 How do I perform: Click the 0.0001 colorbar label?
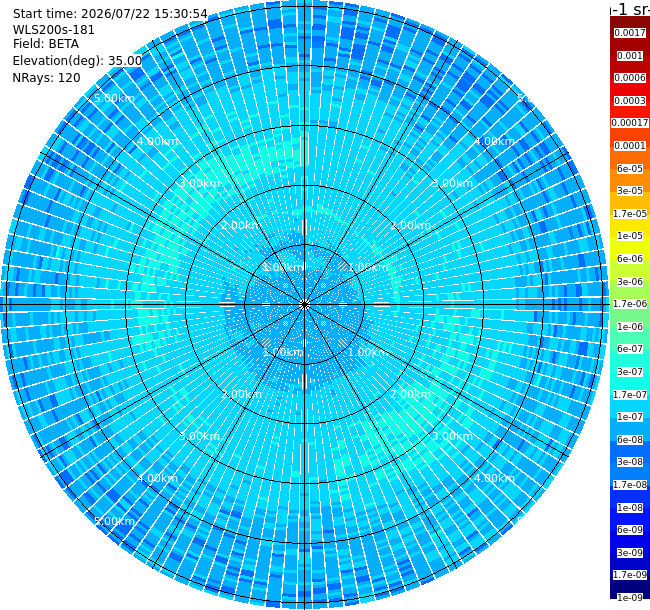point(630,146)
